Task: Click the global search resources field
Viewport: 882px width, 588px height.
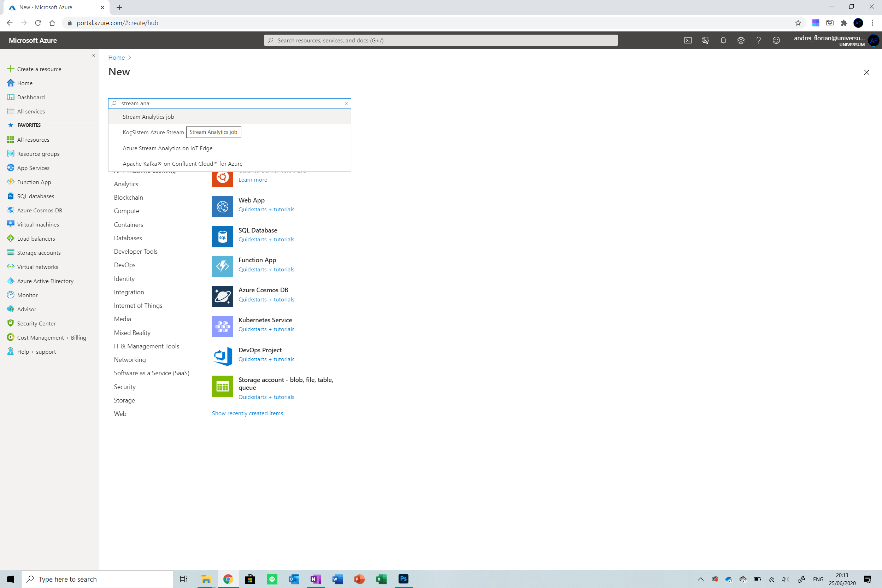Action: click(x=441, y=40)
